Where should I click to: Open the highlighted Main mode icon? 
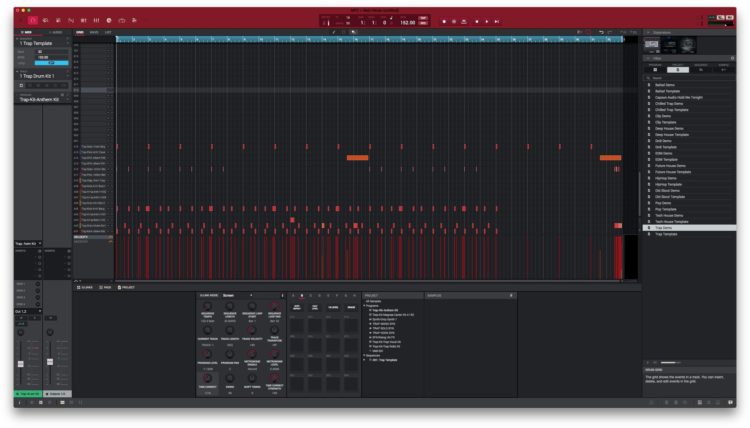pos(33,21)
